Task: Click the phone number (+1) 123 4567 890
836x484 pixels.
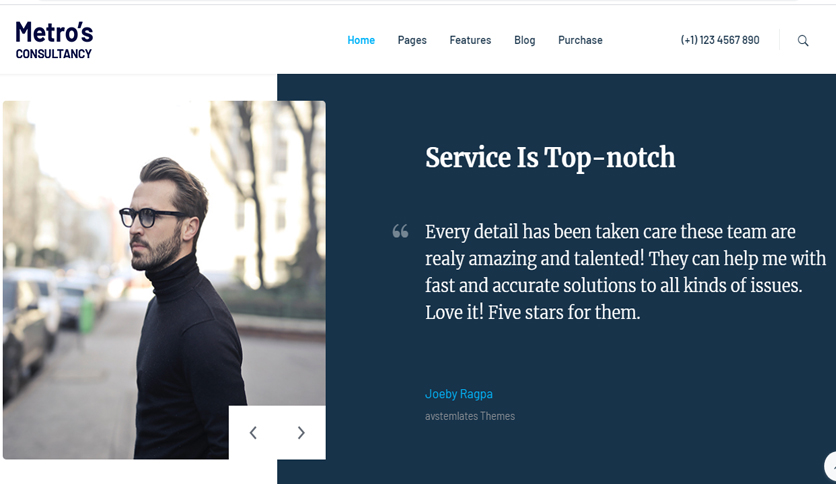Action: (x=720, y=40)
